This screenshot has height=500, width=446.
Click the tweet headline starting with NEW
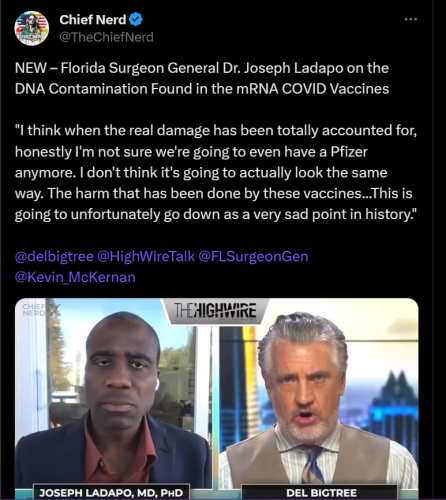[202, 78]
